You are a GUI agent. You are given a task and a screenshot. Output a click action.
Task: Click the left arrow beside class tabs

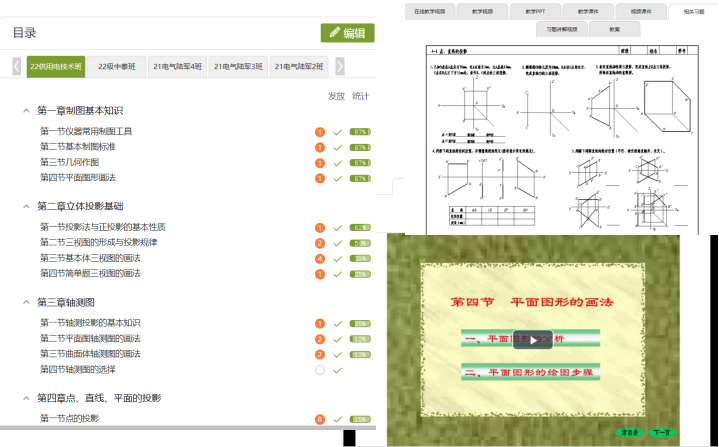tap(17, 66)
